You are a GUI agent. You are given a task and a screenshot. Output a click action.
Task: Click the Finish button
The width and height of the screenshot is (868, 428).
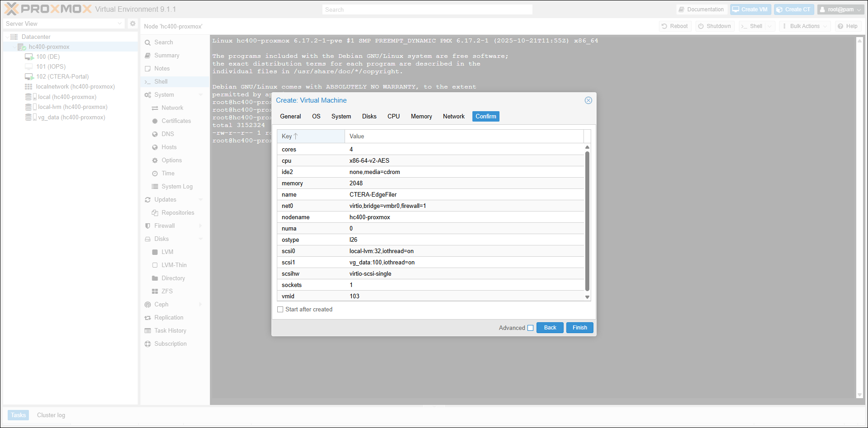pos(580,328)
